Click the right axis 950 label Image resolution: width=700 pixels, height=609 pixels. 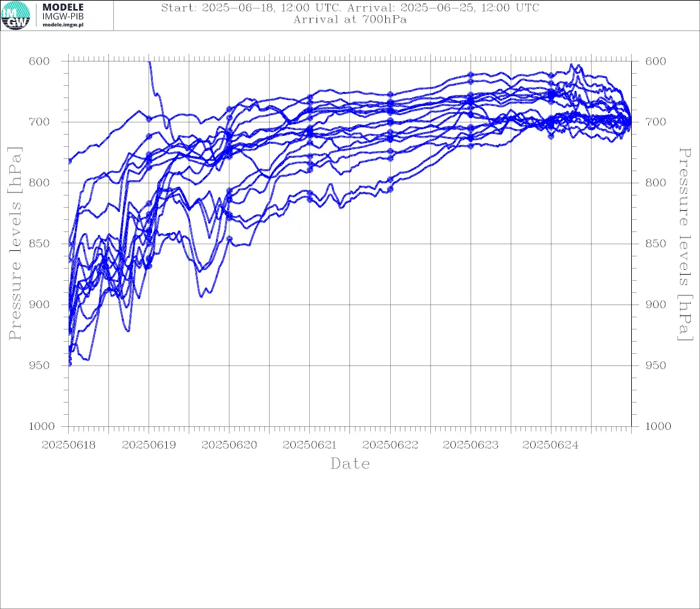click(x=656, y=365)
